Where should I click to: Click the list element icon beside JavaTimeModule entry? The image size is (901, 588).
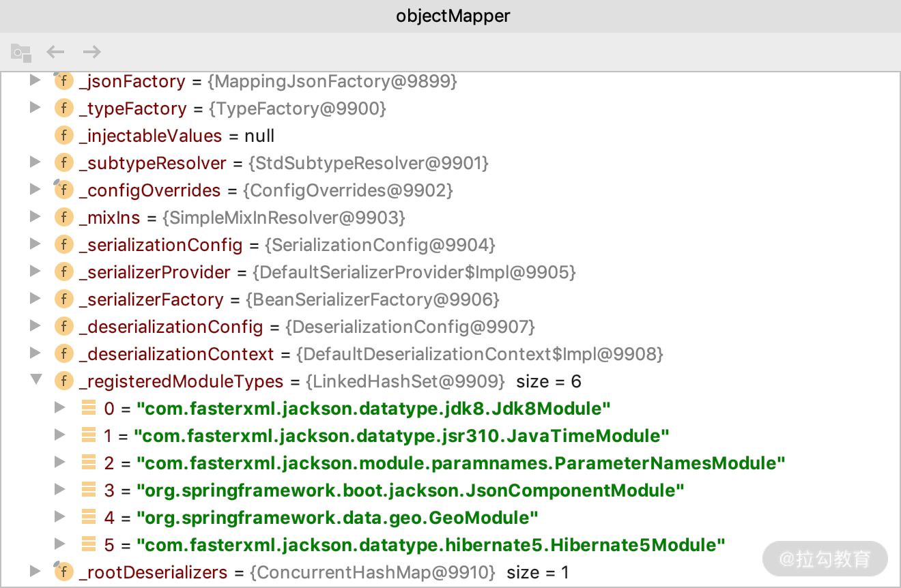click(89, 435)
